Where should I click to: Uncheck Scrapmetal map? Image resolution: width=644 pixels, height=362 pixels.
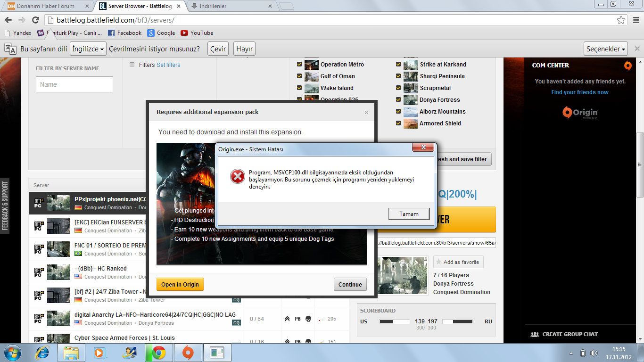(399, 88)
